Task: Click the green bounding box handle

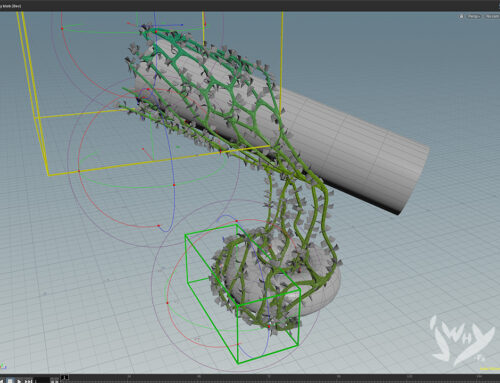Action: tap(243, 294)
